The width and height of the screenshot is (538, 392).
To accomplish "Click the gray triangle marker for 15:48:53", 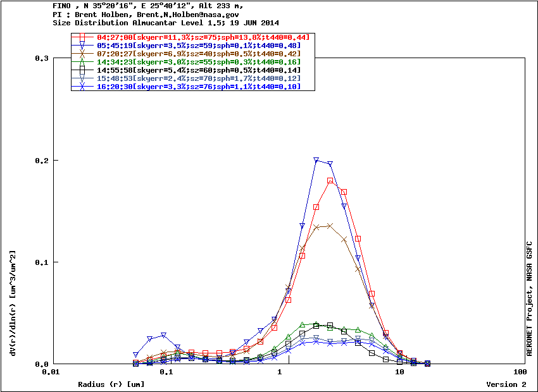I will [x=82, y=78].
